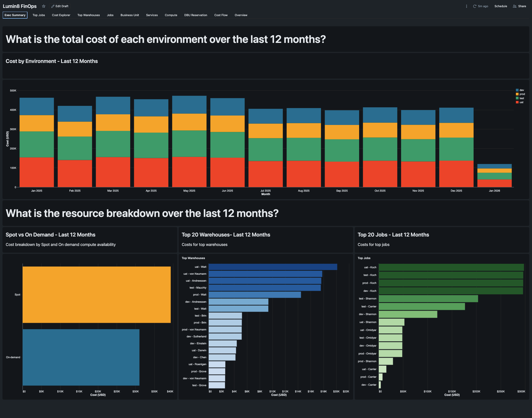Open the Cost Explorer tab
This screenshot has width=532, height=418.
coord(61,15)
